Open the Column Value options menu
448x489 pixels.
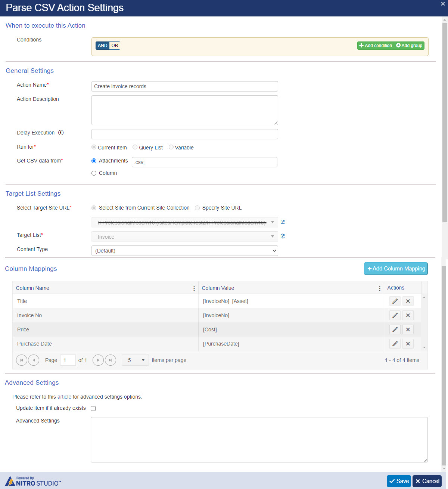380,288
